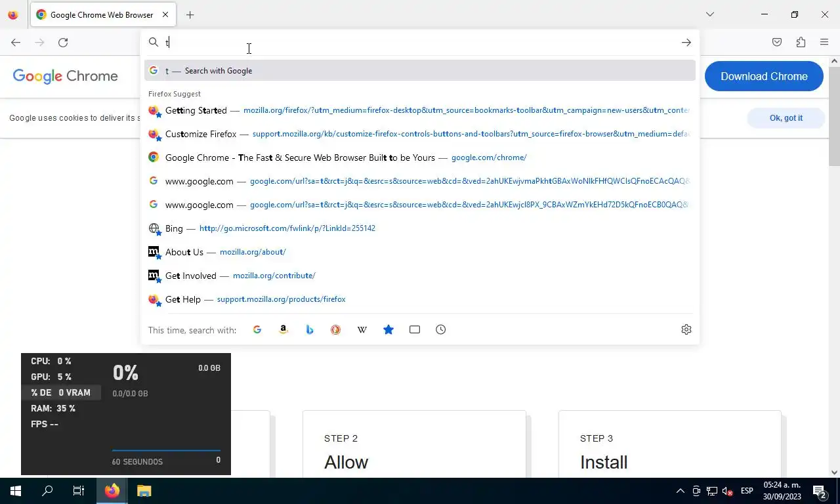Click the 'GPU: 5 %' overlay text
This screenshot has height=504, width=840.
[51, 377]
